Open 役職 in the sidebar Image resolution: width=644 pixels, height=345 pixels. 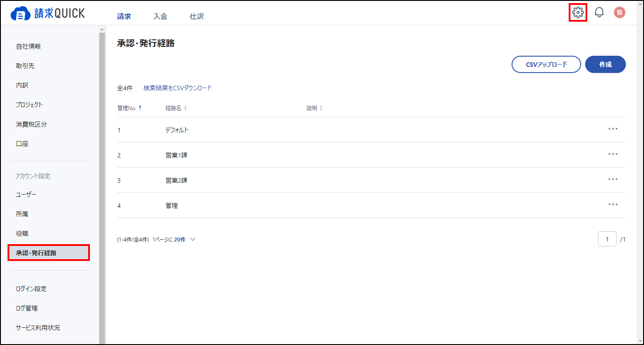[x=22, y=234]
